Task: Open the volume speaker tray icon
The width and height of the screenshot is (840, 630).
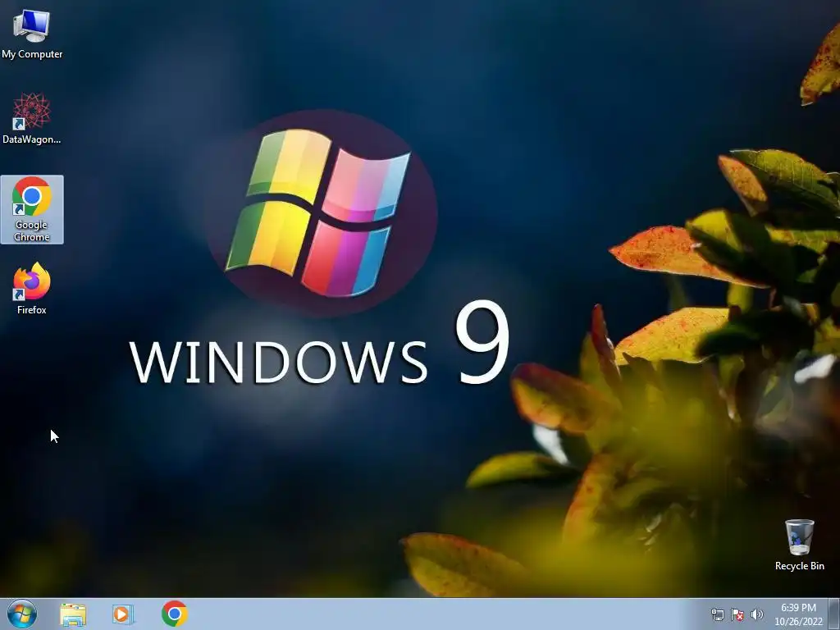Action: coord(757,615)
